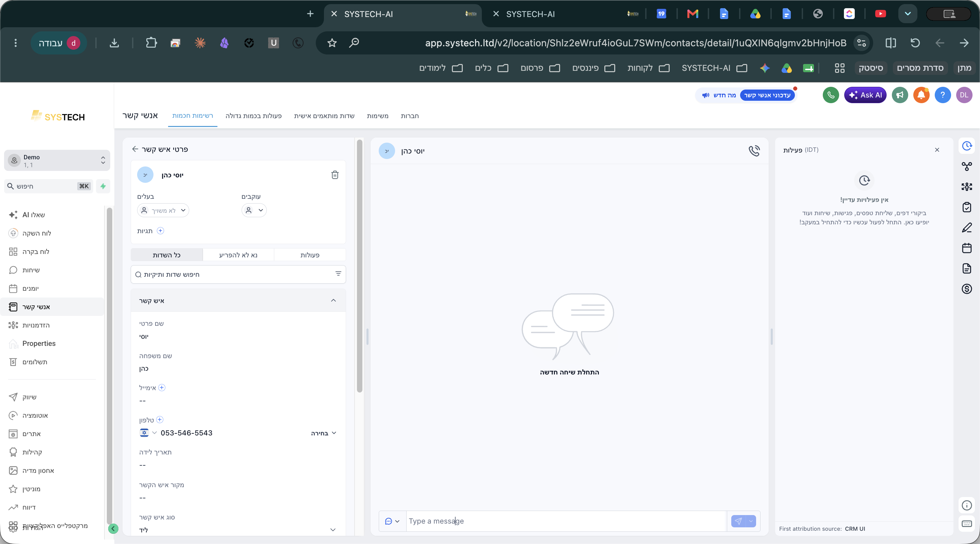Call the contact via phone icon in chat header
Viewport: 980px width, 544px height.
click(x=754, y=151)
